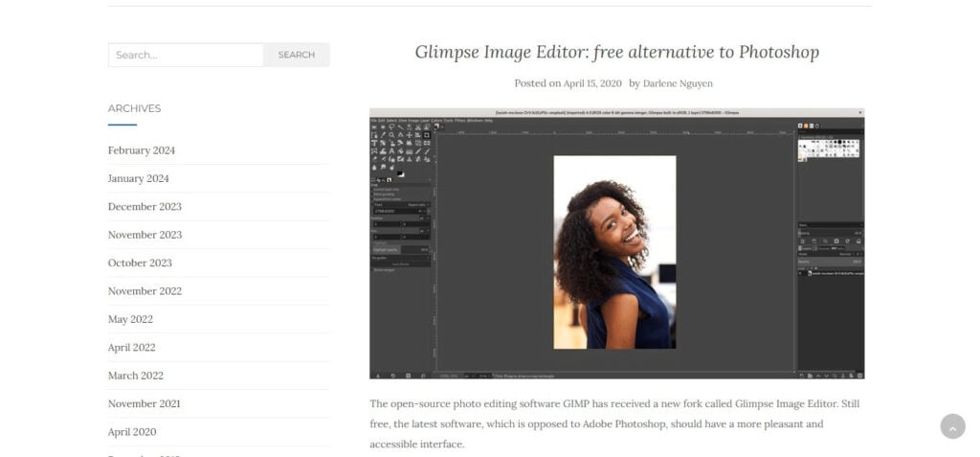Click the back-to-top arrow button
Viewport: 980px width, 457px height.
[952, 426]
